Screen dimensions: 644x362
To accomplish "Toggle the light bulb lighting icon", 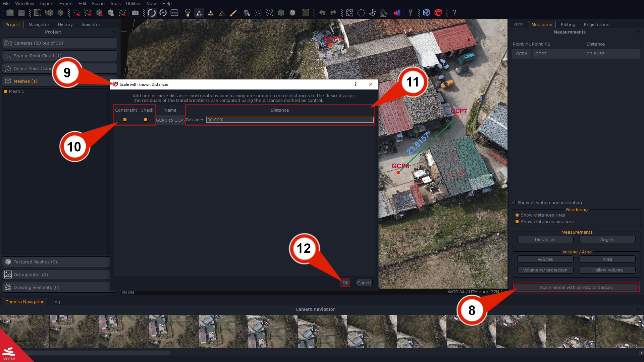I will [x=188, y=13].
